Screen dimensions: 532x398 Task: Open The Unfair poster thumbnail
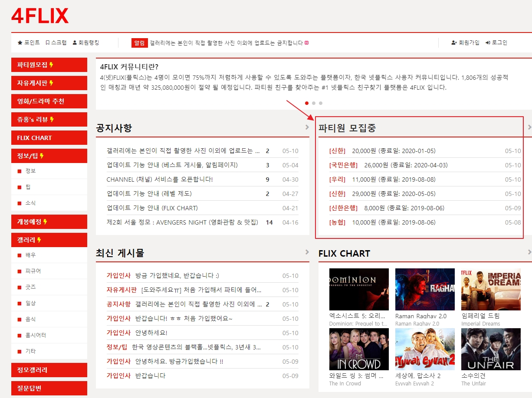(x=491, y=349)
